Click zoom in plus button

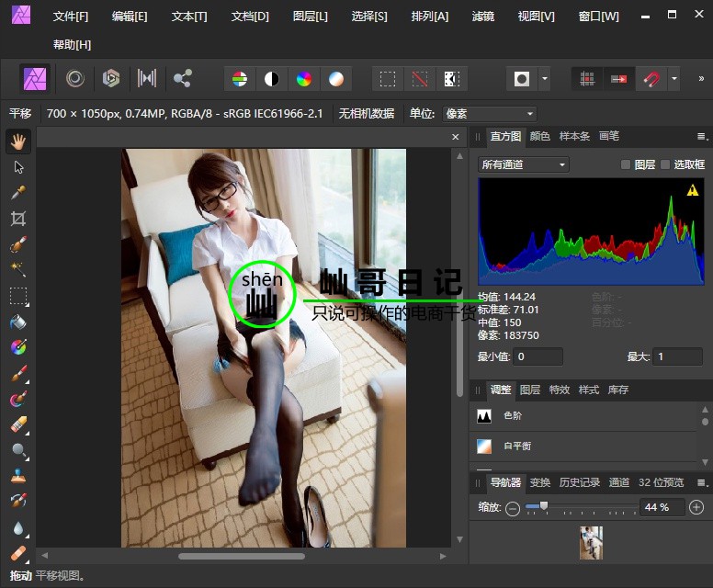click(x=696, y=507)
